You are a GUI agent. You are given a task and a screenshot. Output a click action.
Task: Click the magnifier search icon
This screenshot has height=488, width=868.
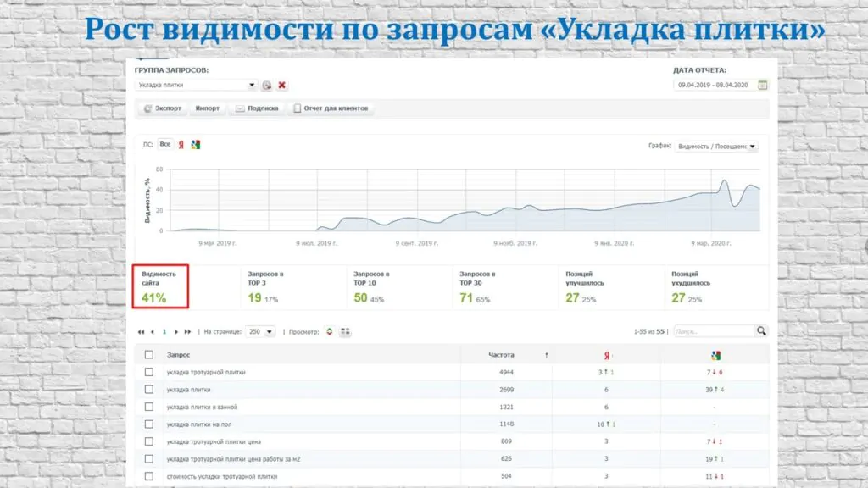[x=762, y=331]
